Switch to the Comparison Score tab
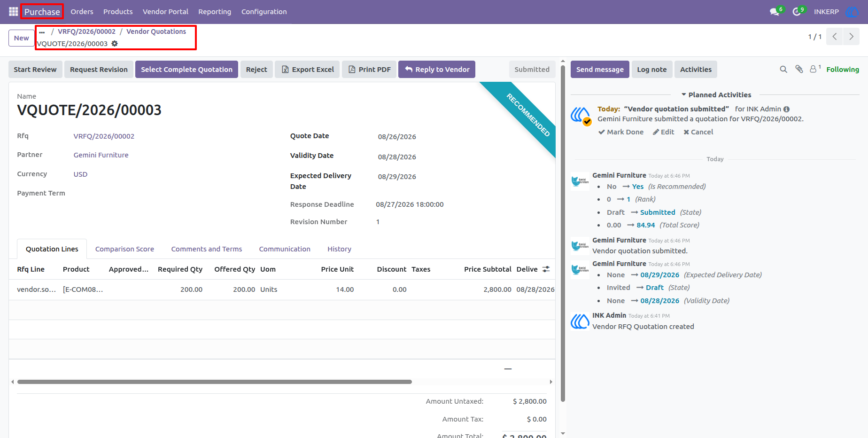Image resolution: width=868 pixels, height=438 pixels. point(124,249)
